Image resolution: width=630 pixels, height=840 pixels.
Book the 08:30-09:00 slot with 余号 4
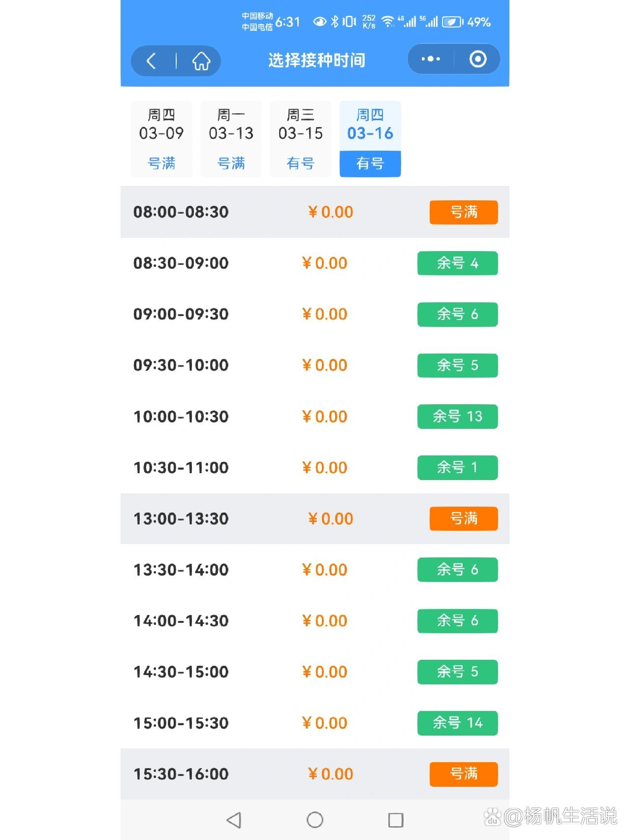click(457, 263)
